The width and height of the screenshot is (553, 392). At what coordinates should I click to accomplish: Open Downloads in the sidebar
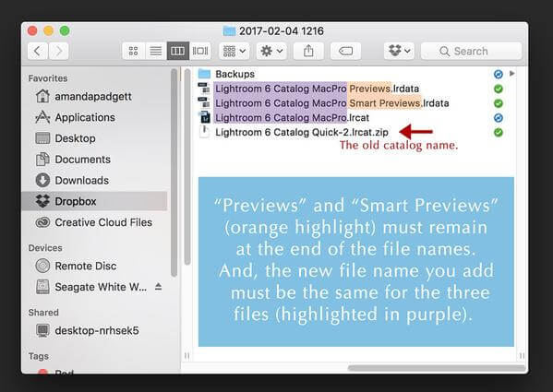coord(94,181)
